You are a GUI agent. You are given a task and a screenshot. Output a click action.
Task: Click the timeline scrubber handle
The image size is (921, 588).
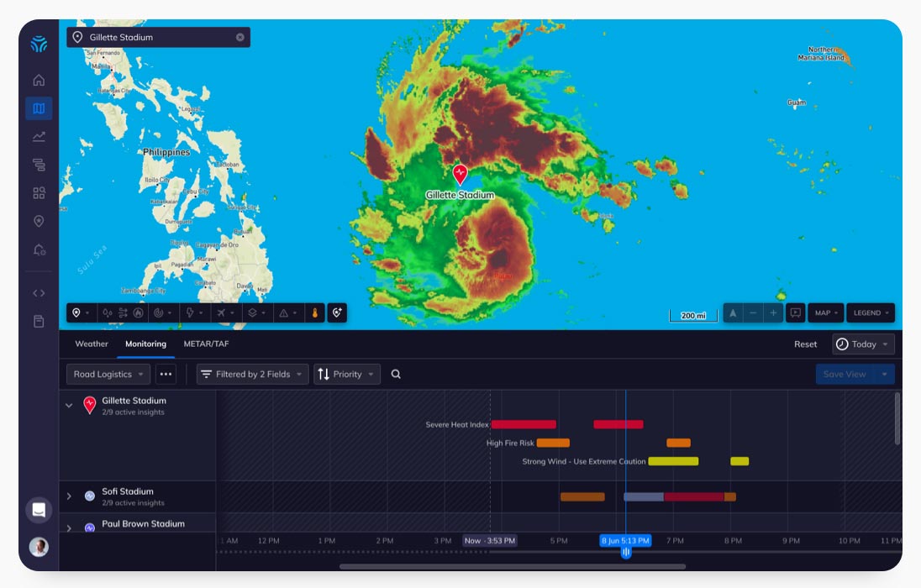click(x=626, y=552)
